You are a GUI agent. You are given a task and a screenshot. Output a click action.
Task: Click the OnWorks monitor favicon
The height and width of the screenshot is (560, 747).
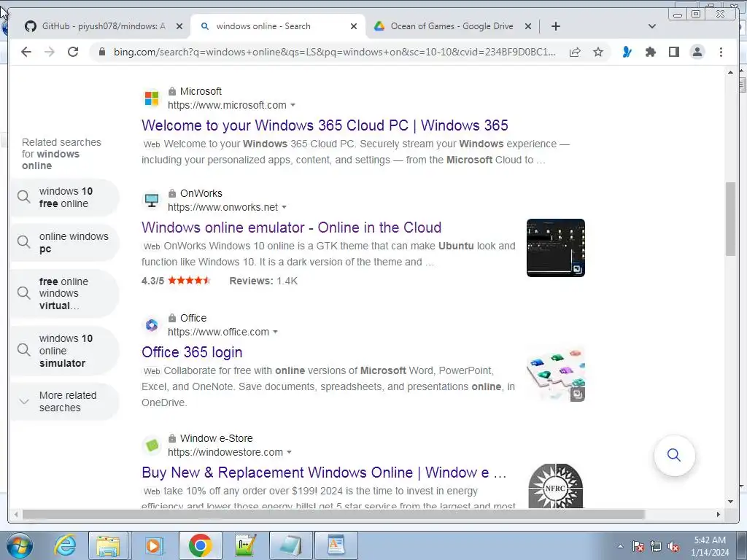point(152,201)
